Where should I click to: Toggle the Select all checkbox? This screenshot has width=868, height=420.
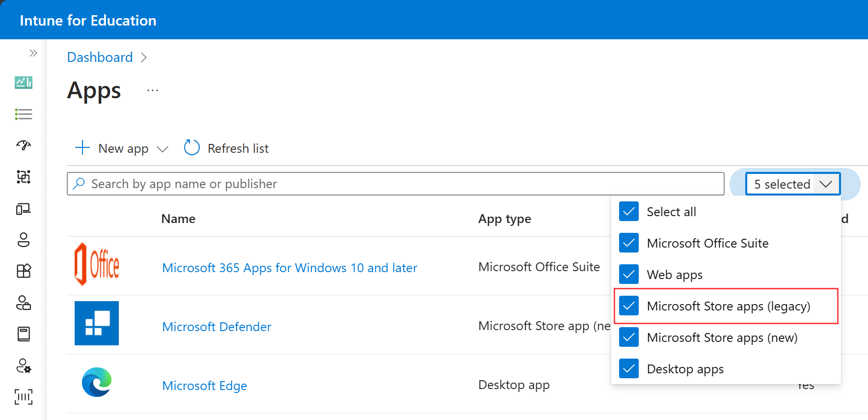(629, 212)
